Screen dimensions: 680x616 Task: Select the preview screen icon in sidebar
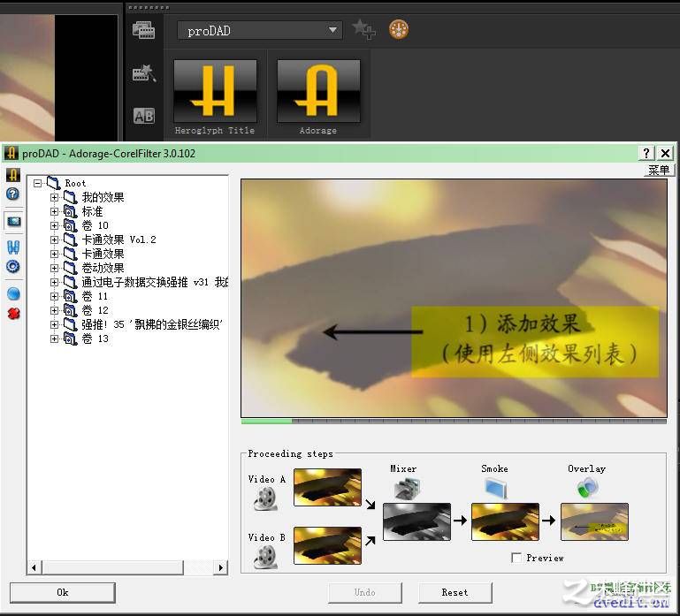(13, 222)
